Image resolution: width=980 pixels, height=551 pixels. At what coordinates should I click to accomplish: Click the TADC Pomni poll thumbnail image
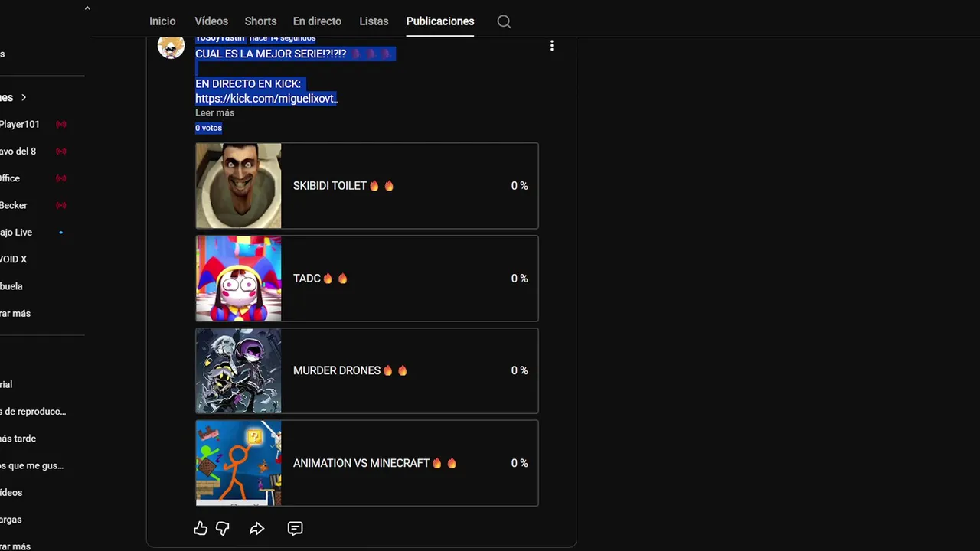click(x=238, y=279)
